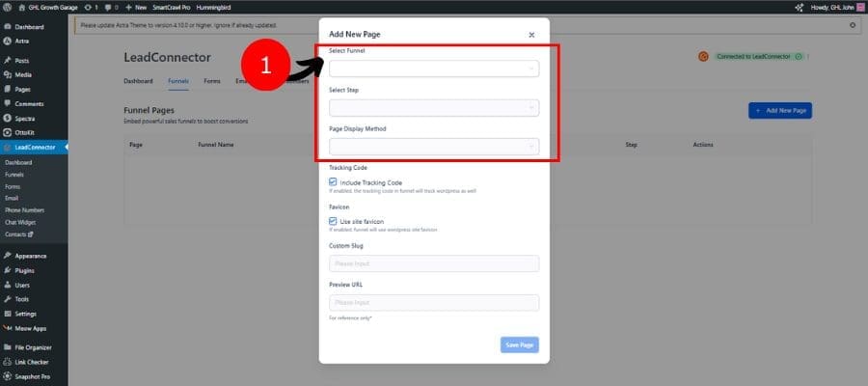The width and height of the screenshot is (868, 386).
Task: Open Chat Widget submenu item
Action: 20,222
